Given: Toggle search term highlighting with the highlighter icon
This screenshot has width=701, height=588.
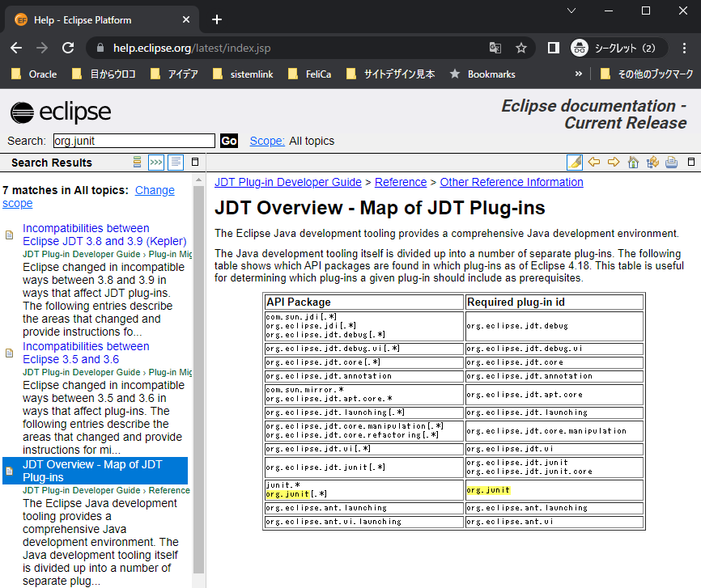Looking at the screenshot, I should 575,162.
